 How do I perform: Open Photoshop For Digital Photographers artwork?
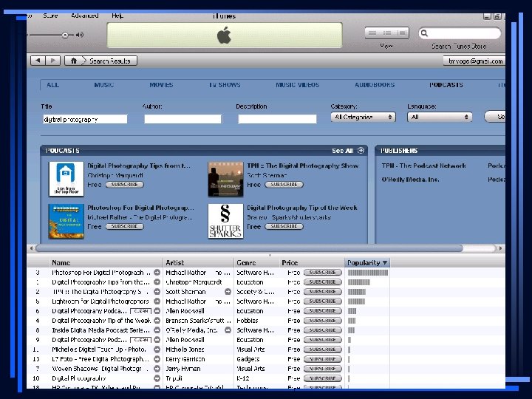coord(66,221)
